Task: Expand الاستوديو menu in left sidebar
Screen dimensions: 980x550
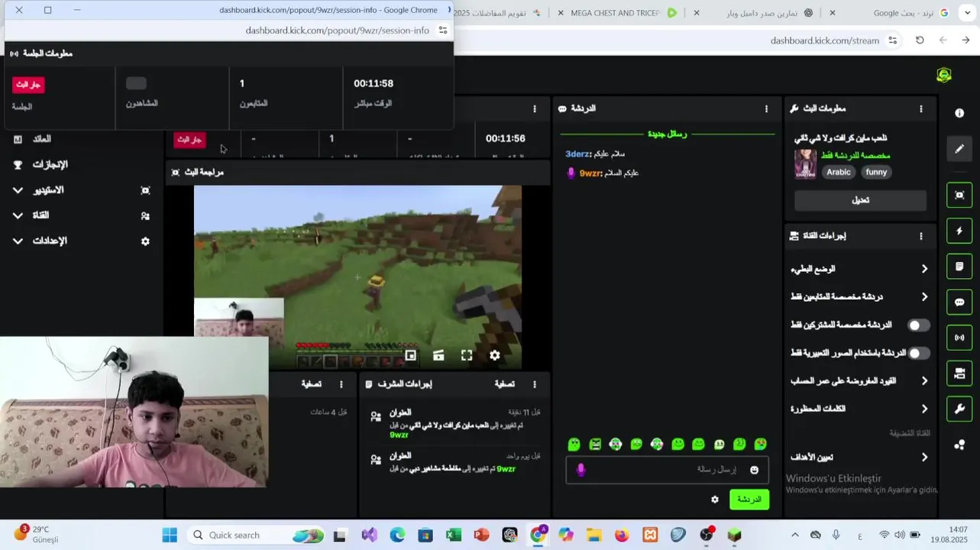Action: point(82,190)
